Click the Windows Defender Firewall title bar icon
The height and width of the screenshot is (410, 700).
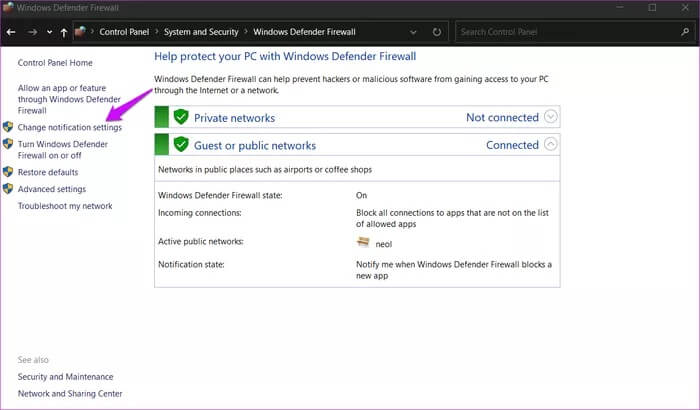point(8,7)
